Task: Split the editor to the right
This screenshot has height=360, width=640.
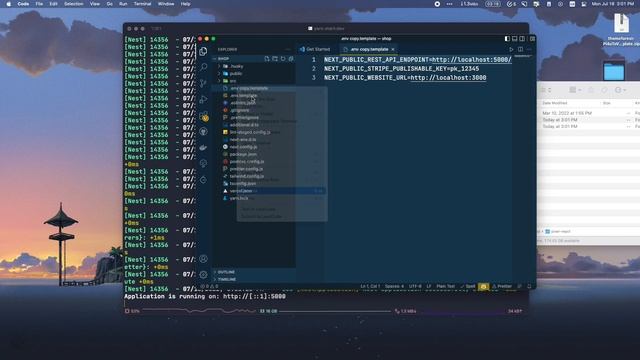Action: (x=520, y=49)
